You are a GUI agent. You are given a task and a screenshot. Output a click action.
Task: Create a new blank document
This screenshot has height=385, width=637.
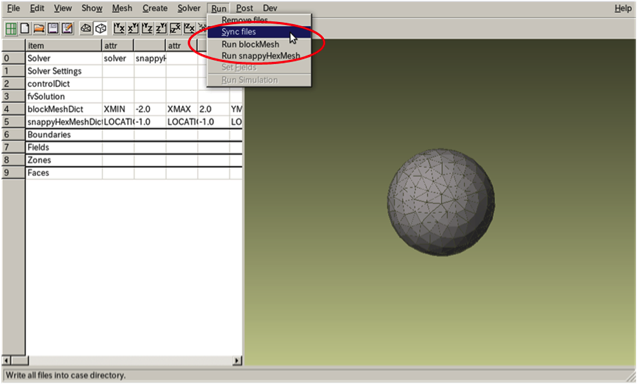[x=25, y=28]
